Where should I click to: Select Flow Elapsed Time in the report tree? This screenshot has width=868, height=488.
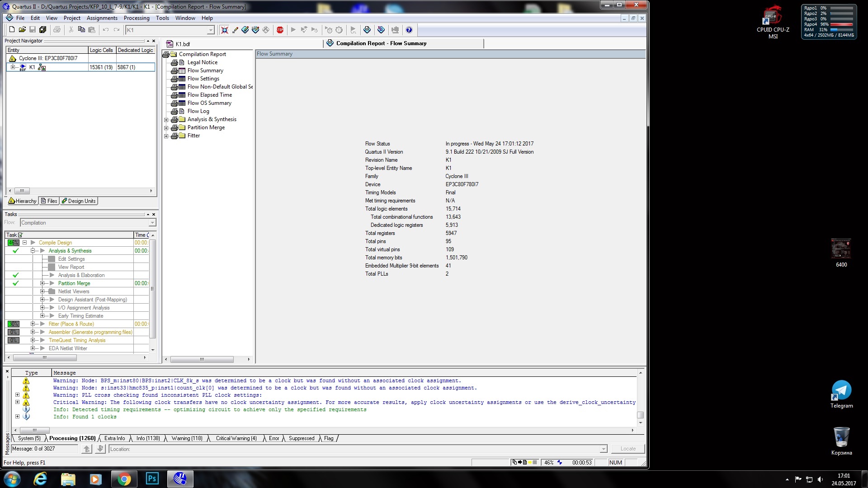click(209, 95)
